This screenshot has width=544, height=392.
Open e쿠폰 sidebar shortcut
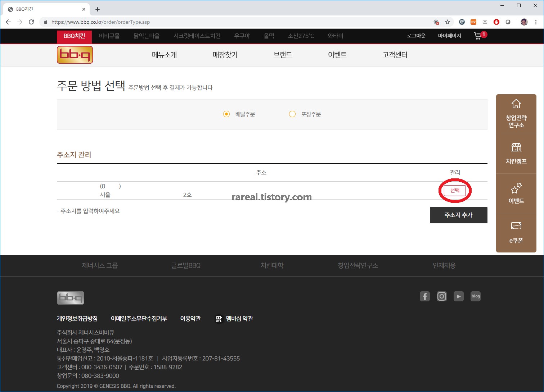coord(516,233)
